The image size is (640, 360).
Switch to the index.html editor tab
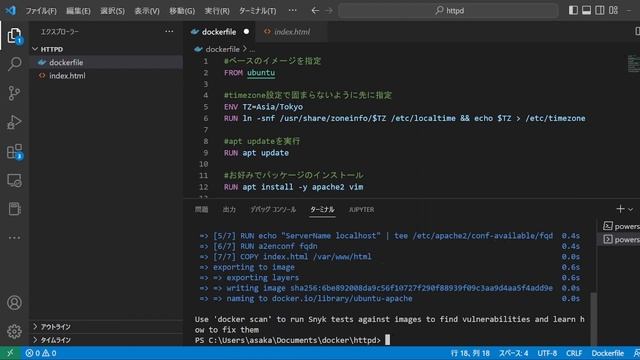click(291, 31)
